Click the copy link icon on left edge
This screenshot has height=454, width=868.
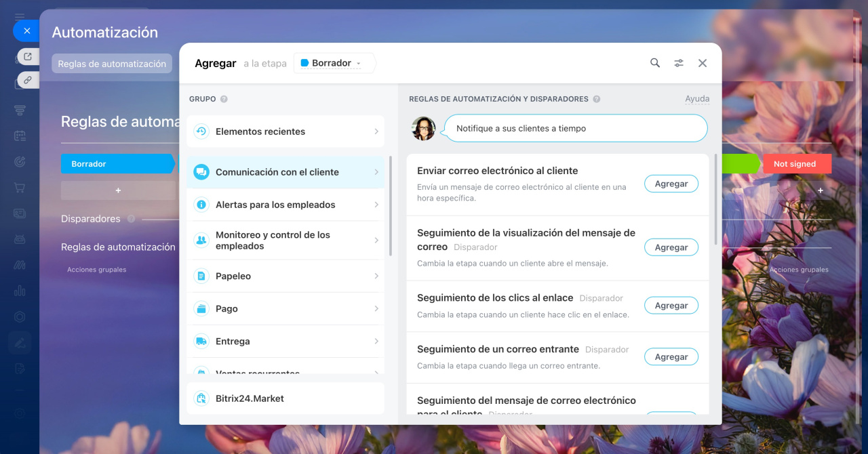pyautogui.click(x=28, y=80)
